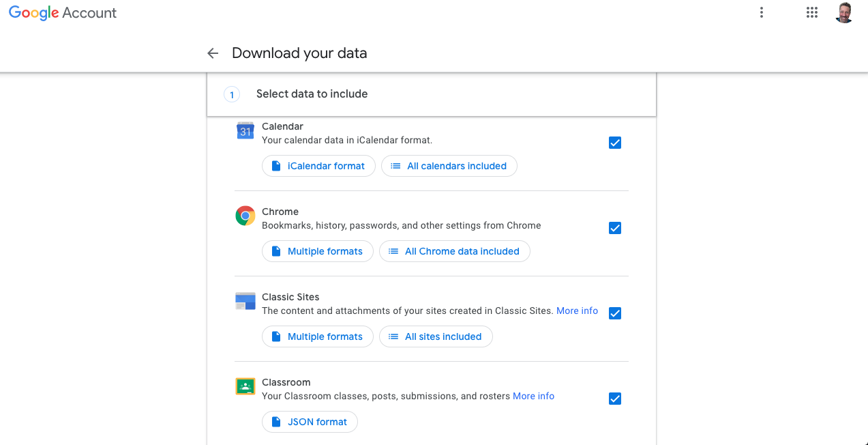
Task: Click the Classroom heading text
Action: pos(286,382)
